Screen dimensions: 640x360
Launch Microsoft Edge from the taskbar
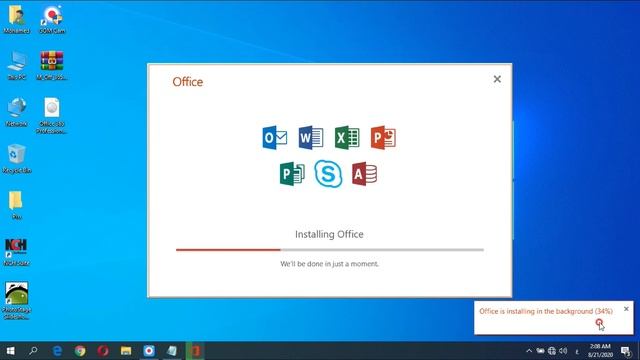coord(57,351)
